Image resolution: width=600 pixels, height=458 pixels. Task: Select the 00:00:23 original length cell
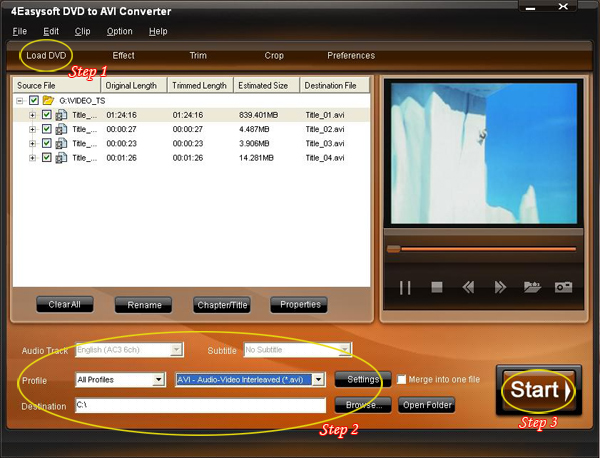121,143
